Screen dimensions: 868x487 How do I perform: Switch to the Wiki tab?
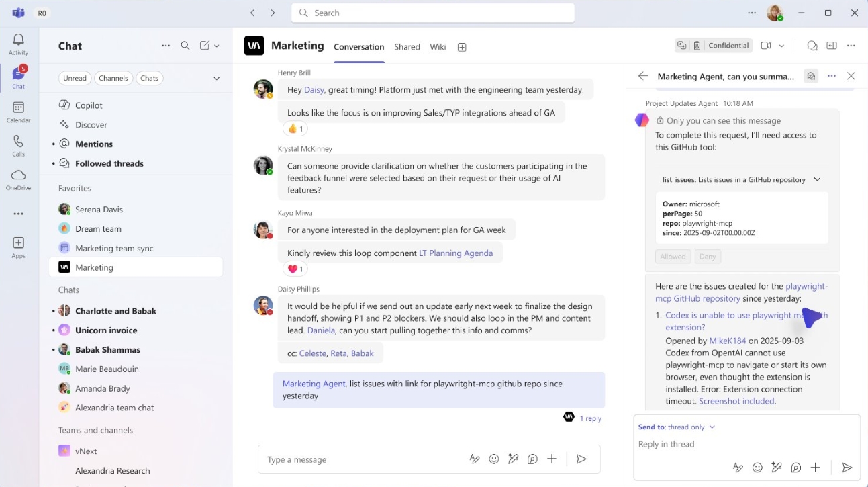438,47
